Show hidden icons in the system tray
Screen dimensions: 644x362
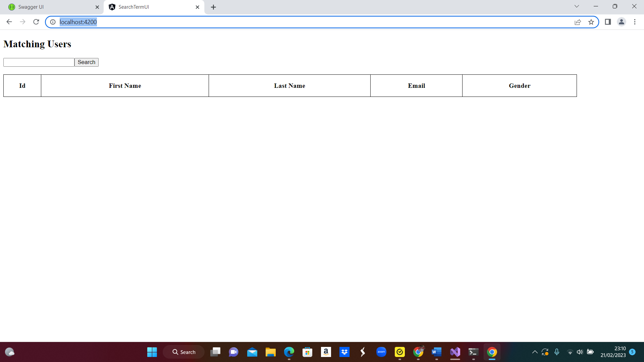[x=535, y=352]
